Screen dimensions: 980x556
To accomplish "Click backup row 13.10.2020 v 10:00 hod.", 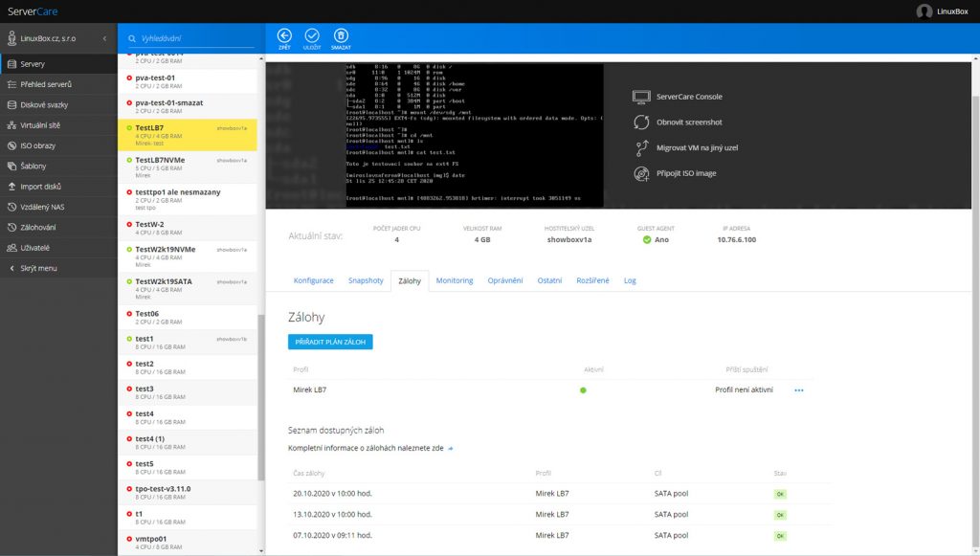I will click(561, 515).
